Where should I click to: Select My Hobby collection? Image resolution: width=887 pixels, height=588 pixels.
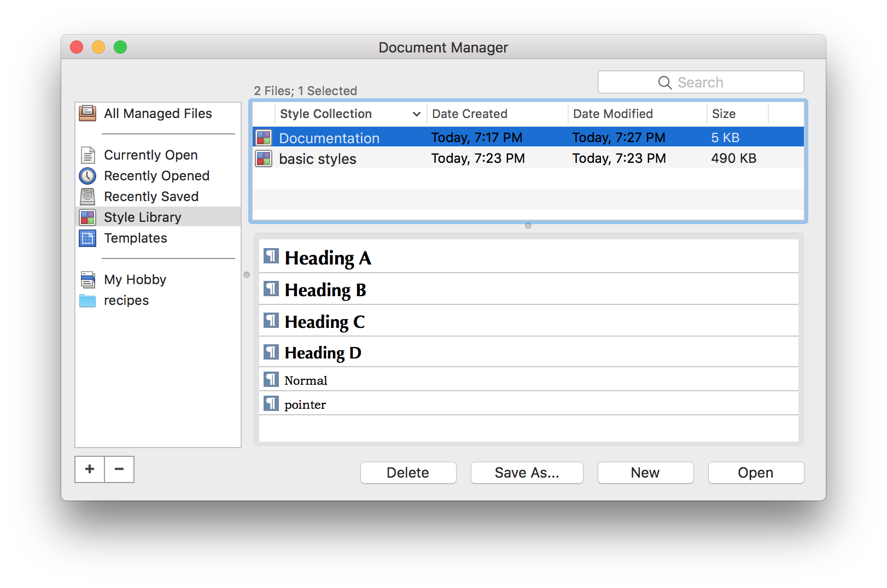pyautogui.click(x=158, y=280)
